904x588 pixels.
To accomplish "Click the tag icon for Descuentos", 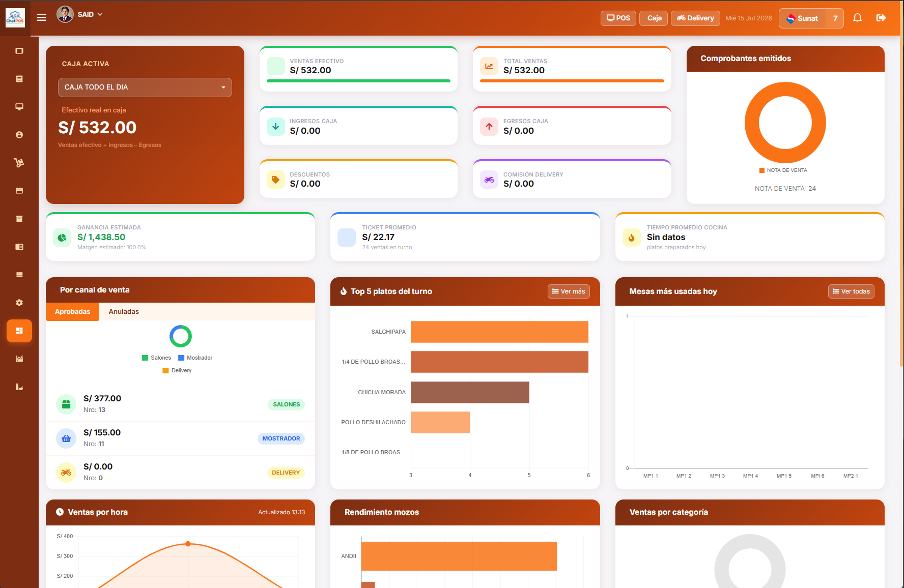I will tap(276, 180).
